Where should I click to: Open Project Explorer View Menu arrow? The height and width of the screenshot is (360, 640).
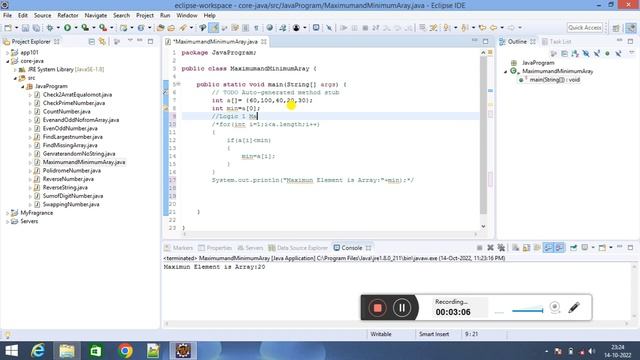[x=130, y=41]
